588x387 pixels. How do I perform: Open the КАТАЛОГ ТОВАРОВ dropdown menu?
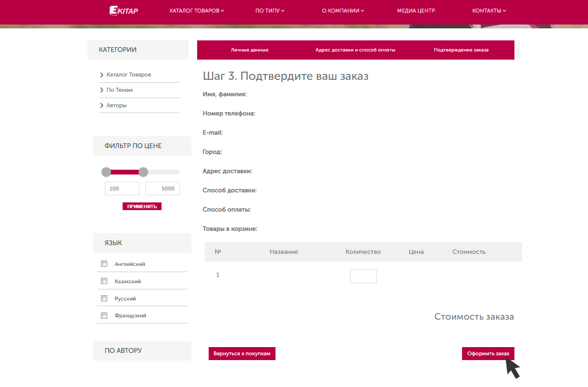tap(197, 11)
